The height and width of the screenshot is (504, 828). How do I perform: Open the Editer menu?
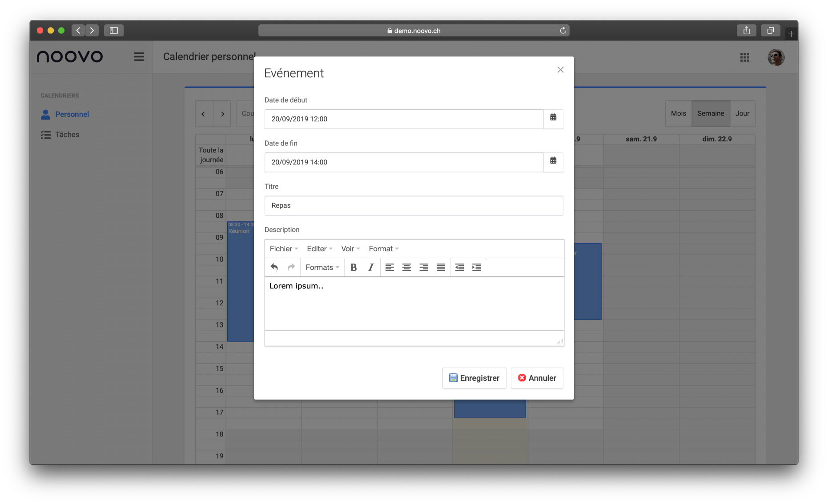coord(319,248)
